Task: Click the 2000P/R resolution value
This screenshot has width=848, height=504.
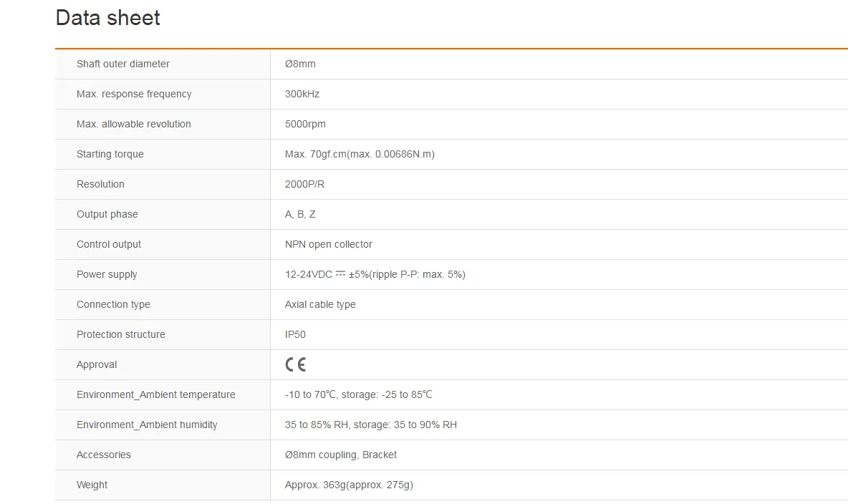Action: [304, 185]
